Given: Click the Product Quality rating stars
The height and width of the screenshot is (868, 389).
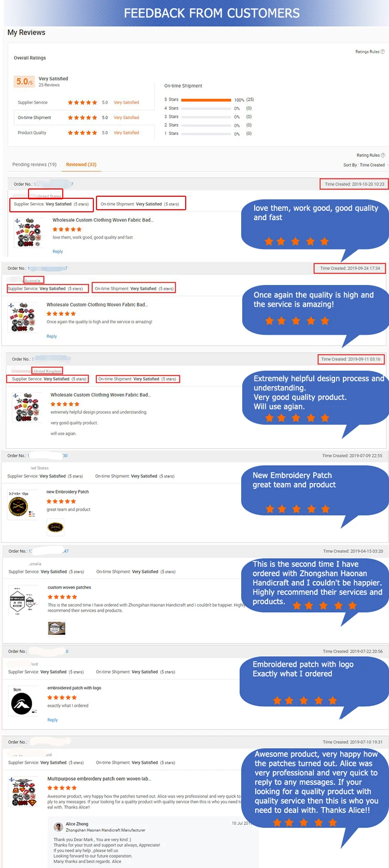Looking at the screenshot, I should click(82, 133).
